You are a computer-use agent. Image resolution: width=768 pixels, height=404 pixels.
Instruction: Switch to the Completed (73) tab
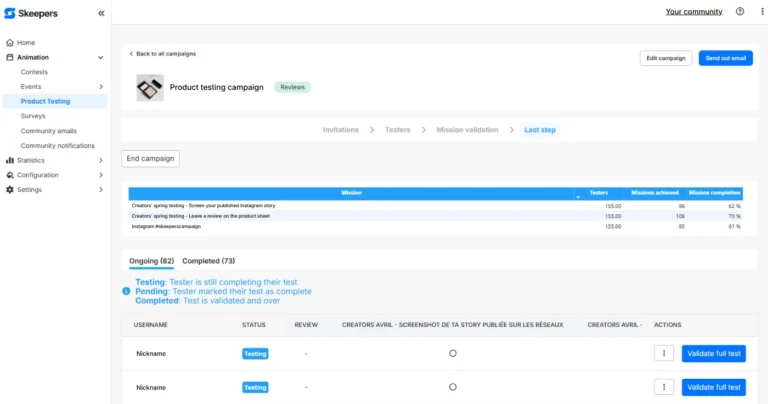click(x=209, y=261)
